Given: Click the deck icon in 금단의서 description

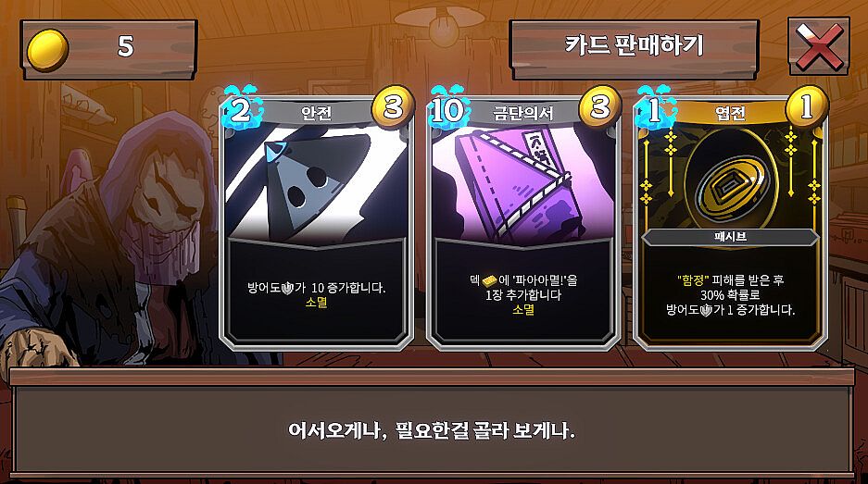Looking at the screenshot, I should pos(489,281).
